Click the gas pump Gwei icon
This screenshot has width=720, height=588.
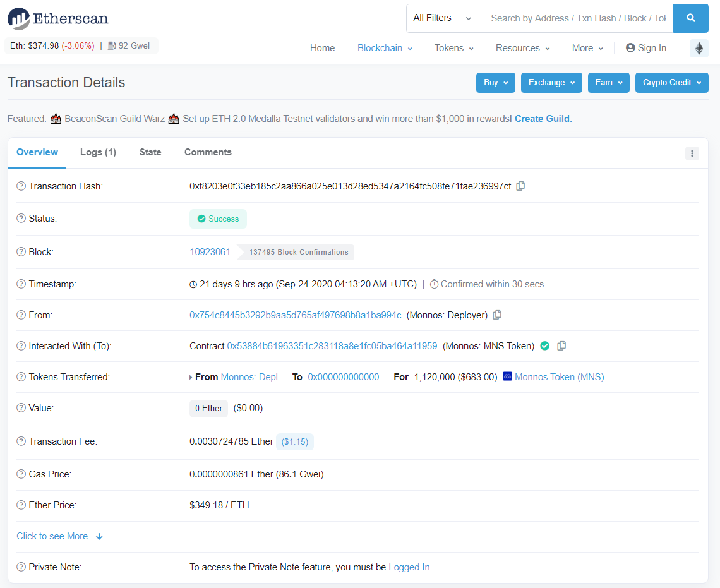(x=112, y=45)
